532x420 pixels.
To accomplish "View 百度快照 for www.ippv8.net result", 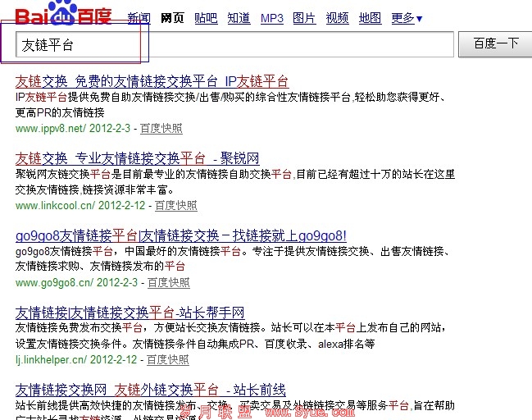I will pyautogui.click(x=161, y=129).
